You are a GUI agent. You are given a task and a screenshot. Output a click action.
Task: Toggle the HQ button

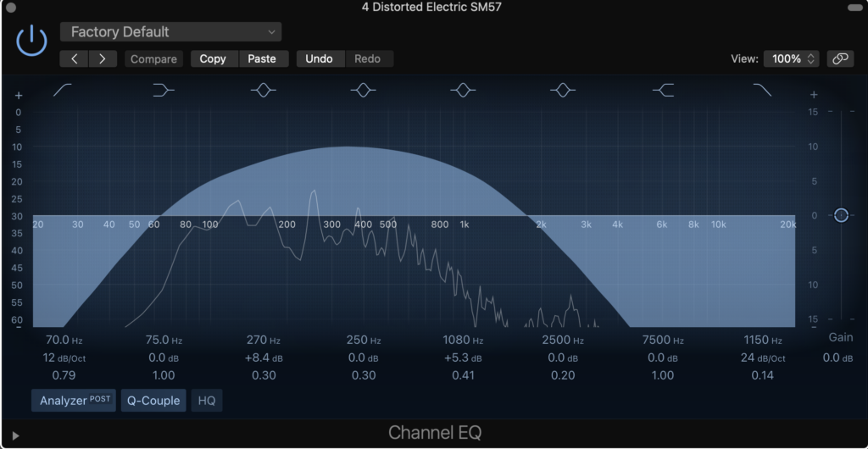207,401
